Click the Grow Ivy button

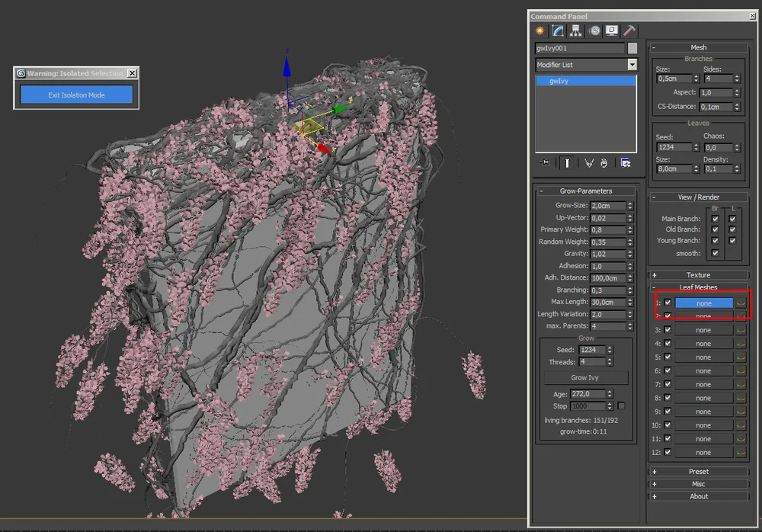tap(585, 377)
